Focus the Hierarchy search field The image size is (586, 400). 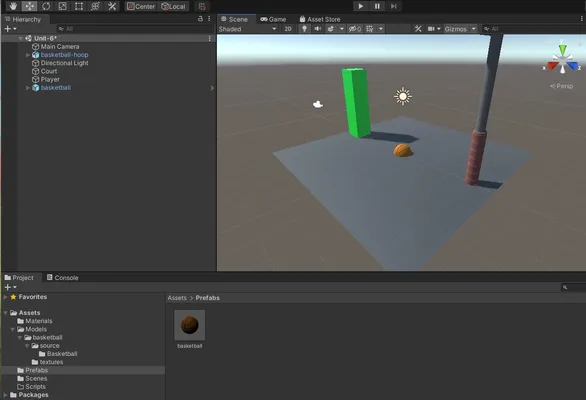[135, 29]
